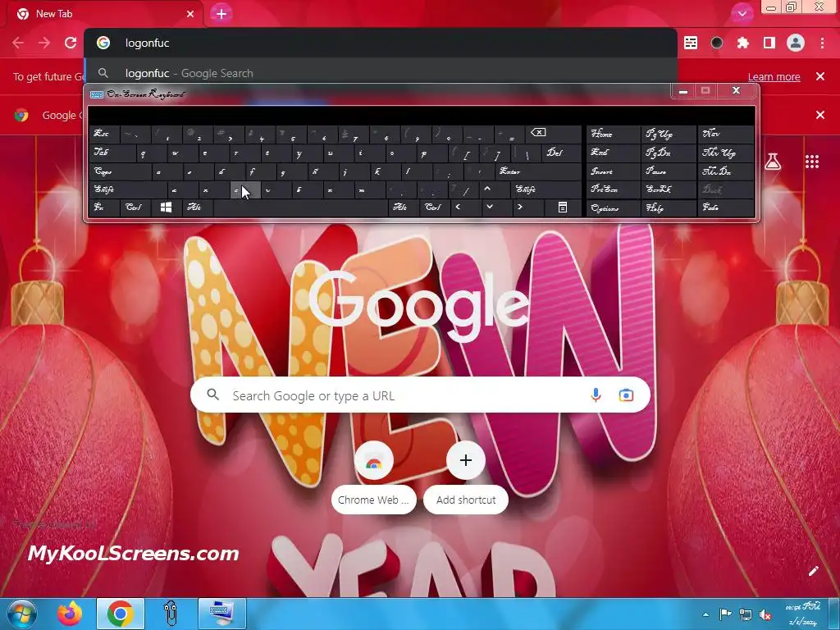
Task: Open a new tab with plus button
Action: [x=221, y=14]
